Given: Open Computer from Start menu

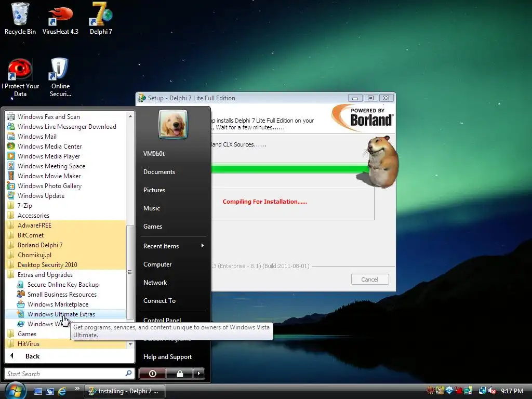Looking at the screenshot, I should click(x=173, y=264).
